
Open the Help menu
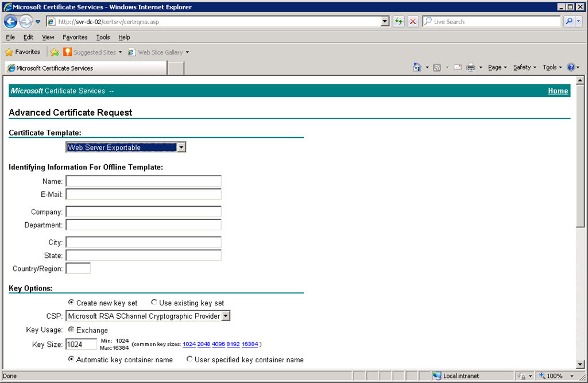[x=124, y=37]
